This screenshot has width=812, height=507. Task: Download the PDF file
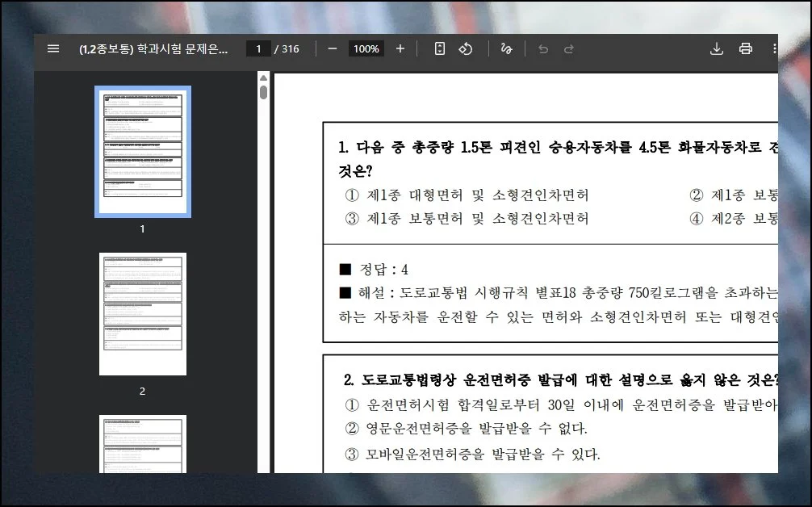[x=716, y=48]
